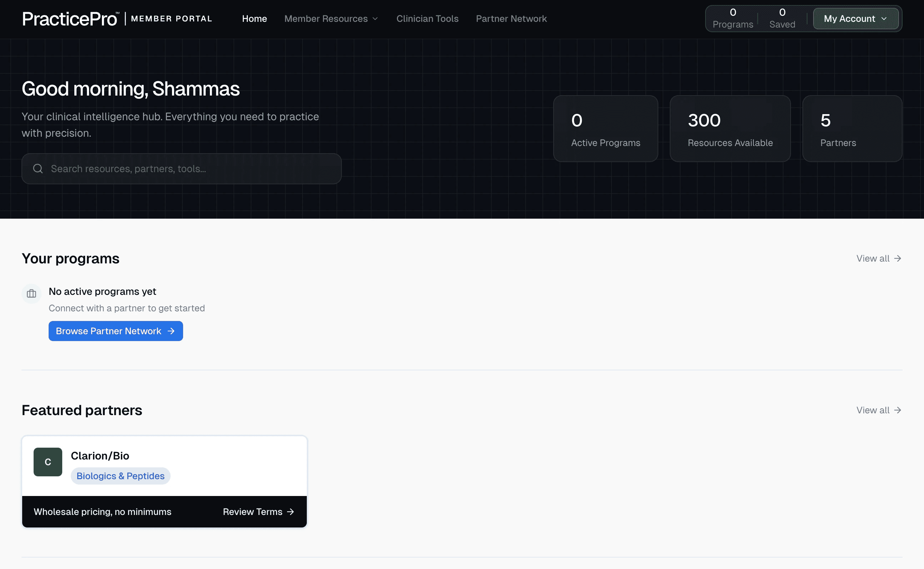924x569 pixels.
Task: Focus the Search resources, partners, tools field
Action: tap(182, 169)
